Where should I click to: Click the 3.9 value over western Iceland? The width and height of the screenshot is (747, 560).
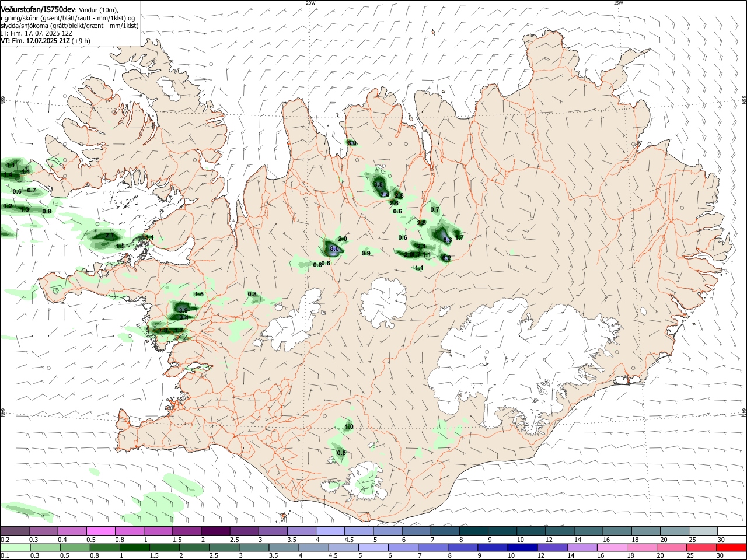[183, 310]
